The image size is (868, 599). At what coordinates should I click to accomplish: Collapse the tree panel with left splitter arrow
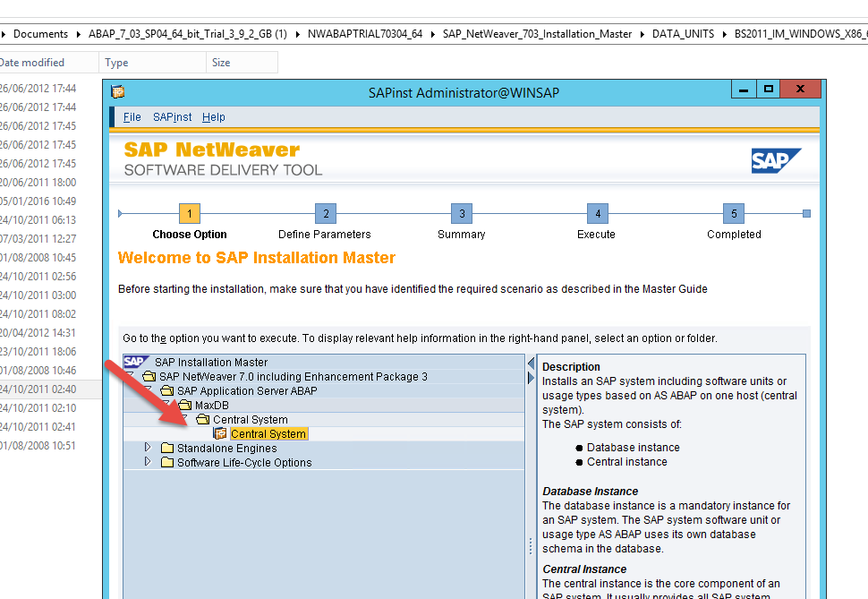[x=531, y=364]
